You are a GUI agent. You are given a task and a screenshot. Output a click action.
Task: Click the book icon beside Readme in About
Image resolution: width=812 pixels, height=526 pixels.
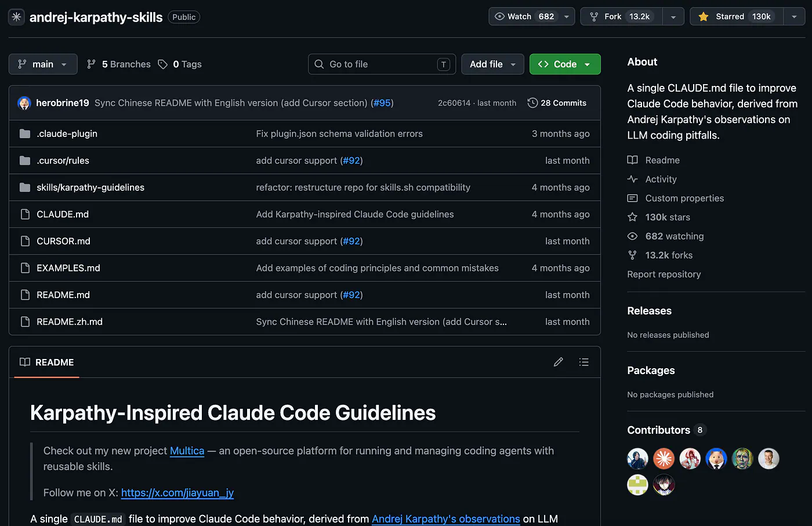(632, 160)
